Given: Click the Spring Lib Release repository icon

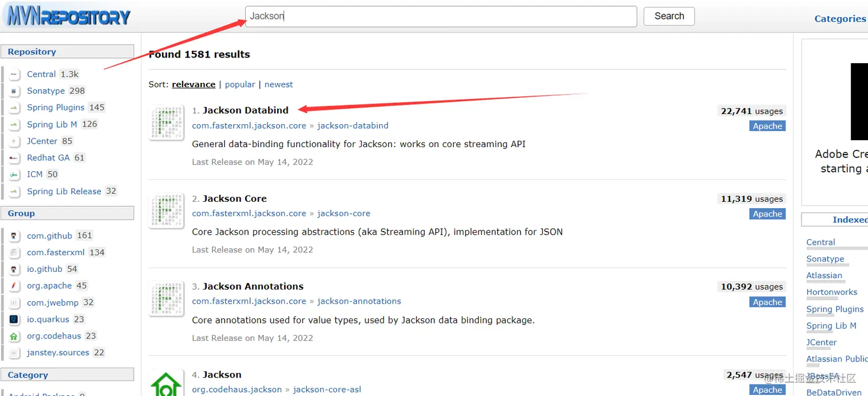Looking at the screenshot, I should click(14, 191).
